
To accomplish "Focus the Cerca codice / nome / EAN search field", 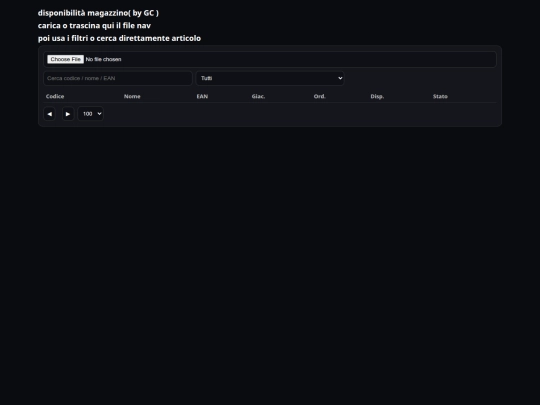I will point(118,78).
